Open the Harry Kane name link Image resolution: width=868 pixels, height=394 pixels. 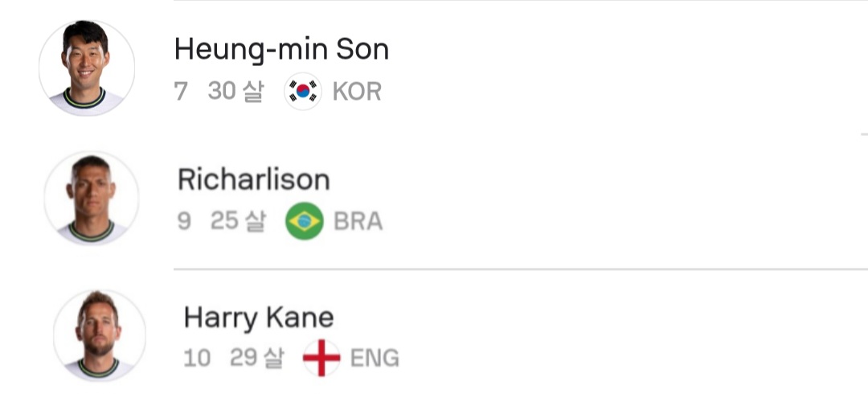(x=258, y=317)
